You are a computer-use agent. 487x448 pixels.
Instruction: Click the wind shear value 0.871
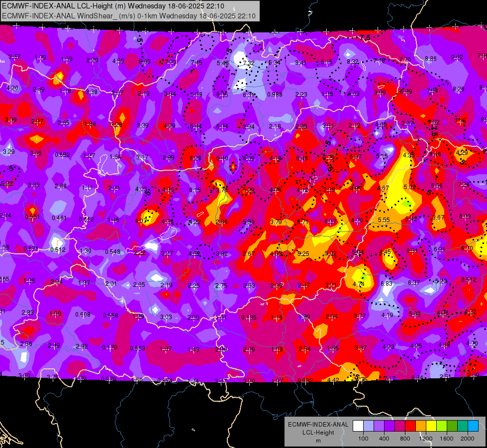[31, 249]
